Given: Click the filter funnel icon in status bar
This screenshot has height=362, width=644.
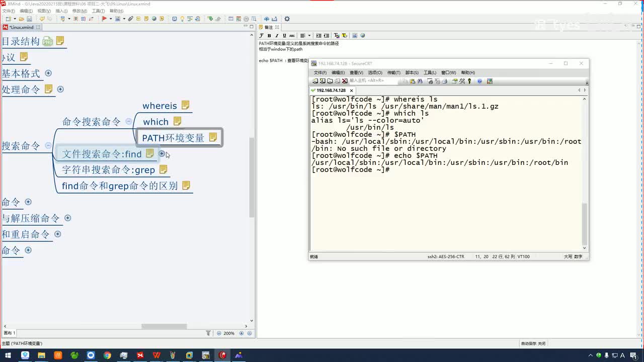Looking at the screenshot, I should 208,333.
